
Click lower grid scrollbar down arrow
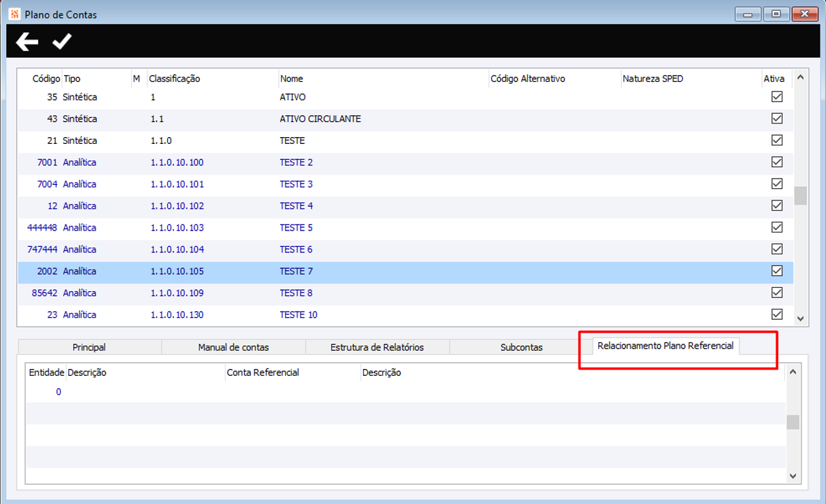coord(793,476)
